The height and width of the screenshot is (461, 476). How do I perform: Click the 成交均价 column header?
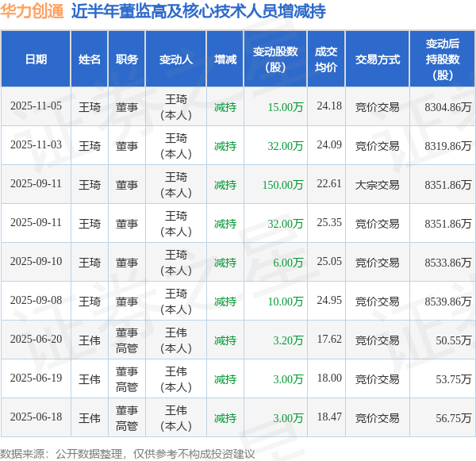(326, 59)
